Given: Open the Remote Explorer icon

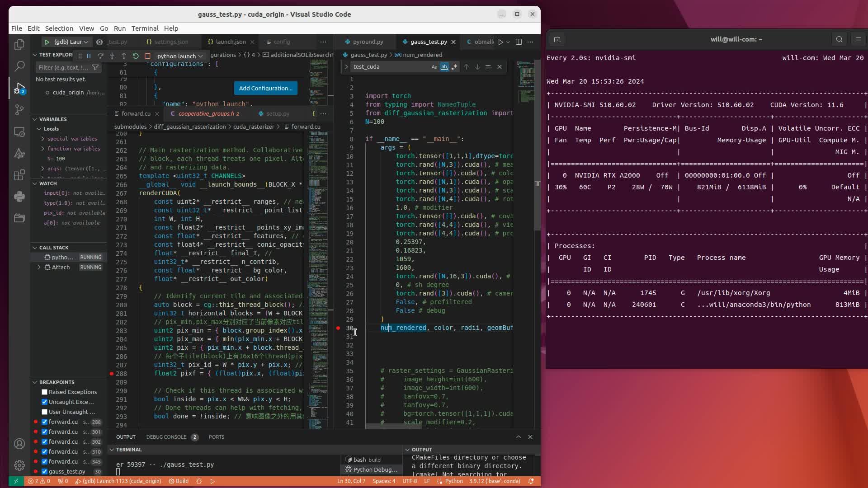Looking at the screenshot, I should pyautogui.click(x=20, y=131).
